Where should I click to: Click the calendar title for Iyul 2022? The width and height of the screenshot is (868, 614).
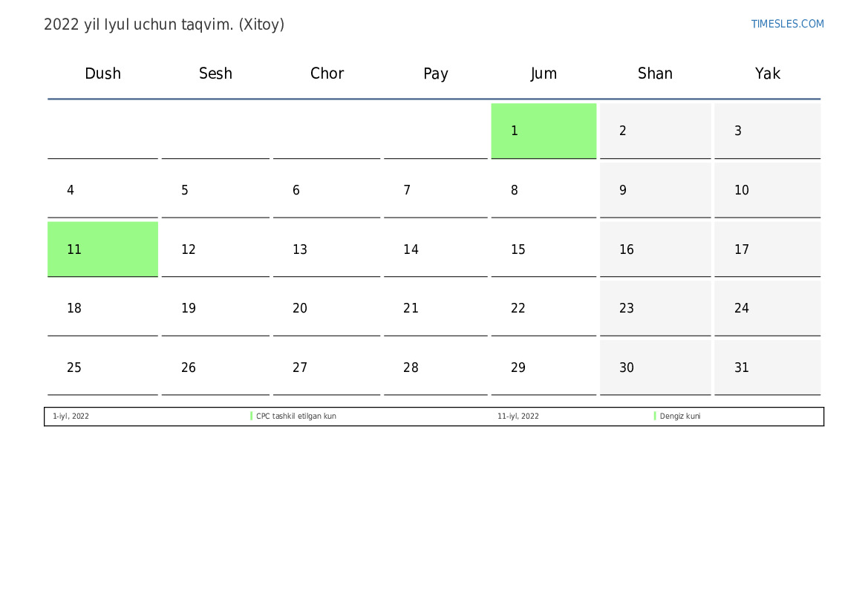tap(164, 25)
